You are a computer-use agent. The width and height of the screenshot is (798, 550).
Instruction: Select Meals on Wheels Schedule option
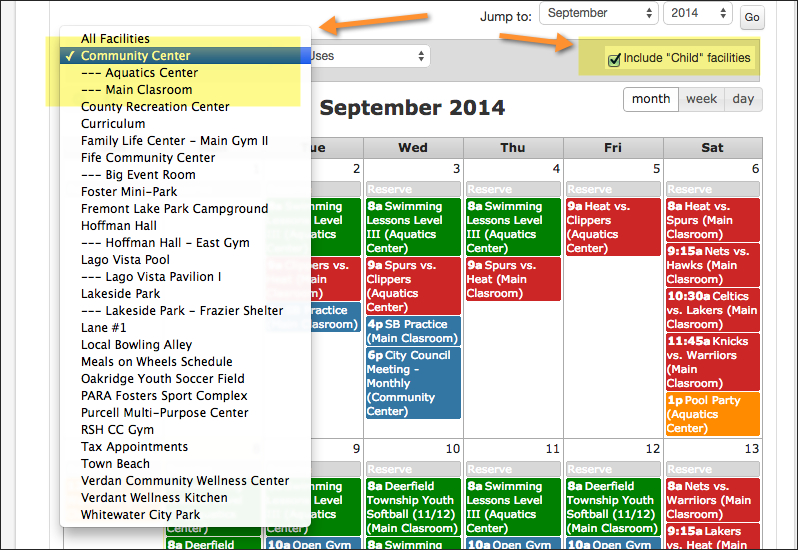pyautogui.click(x=185, y=362)
